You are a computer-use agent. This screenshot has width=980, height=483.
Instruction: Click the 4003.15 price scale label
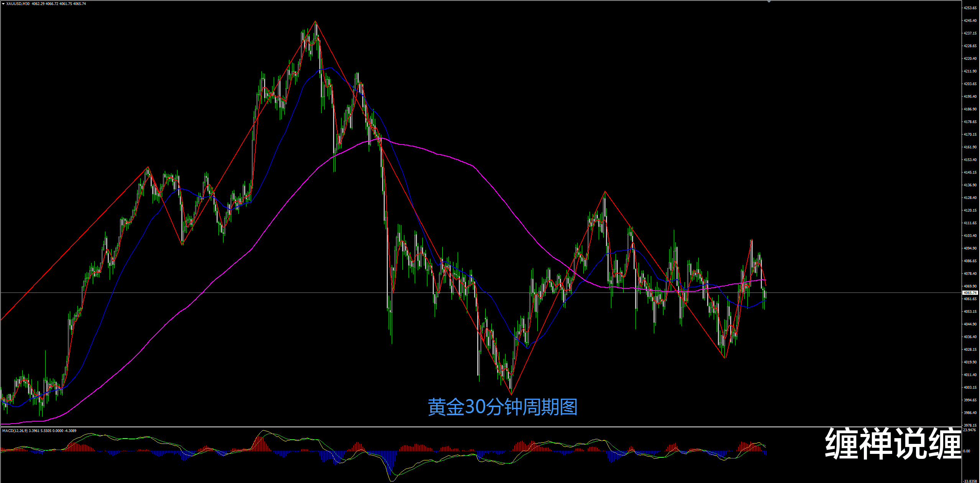point(970,388)
